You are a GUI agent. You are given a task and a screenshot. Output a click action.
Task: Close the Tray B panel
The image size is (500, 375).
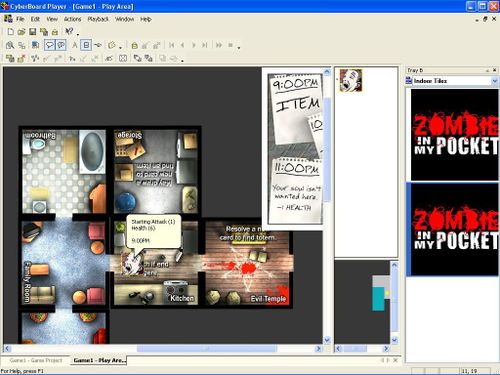[495, 70]
